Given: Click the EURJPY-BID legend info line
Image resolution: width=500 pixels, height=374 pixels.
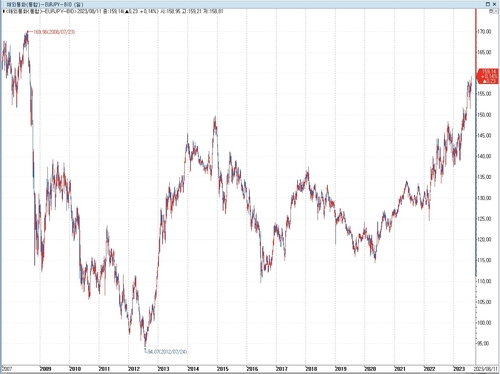Looking at the screenshot, I should [x=115, y=11].
